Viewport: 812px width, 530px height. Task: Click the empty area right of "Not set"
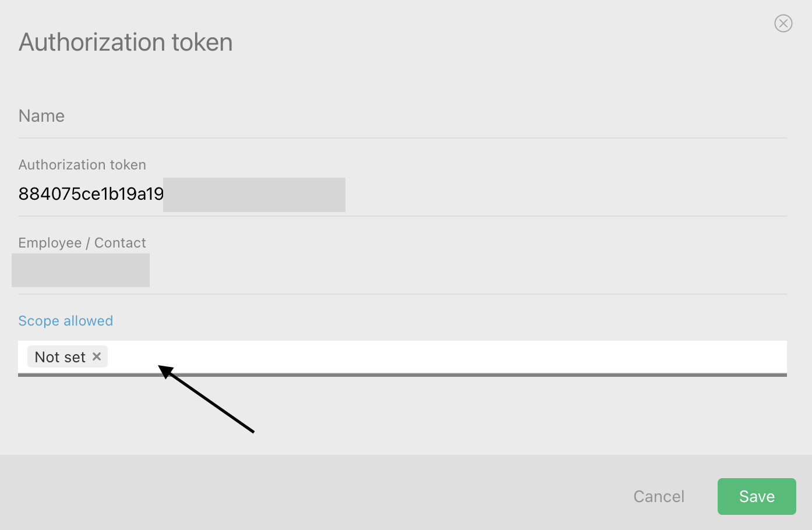443,357
